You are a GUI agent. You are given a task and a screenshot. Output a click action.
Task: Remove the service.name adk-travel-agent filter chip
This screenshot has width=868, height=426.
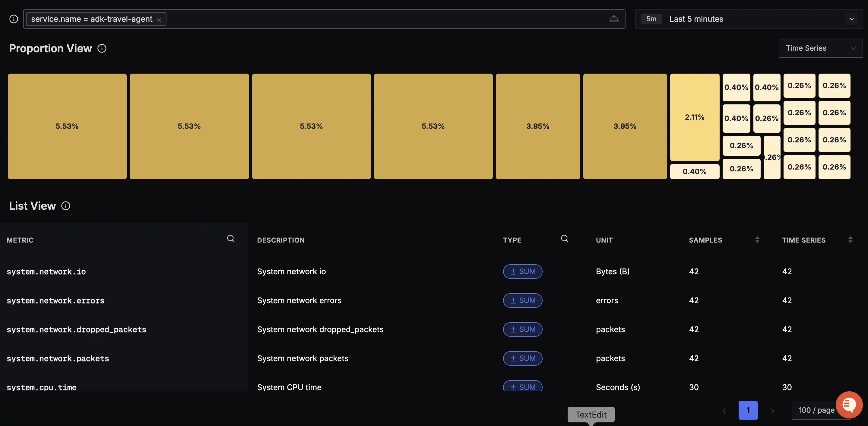click(x=159, y=20)
